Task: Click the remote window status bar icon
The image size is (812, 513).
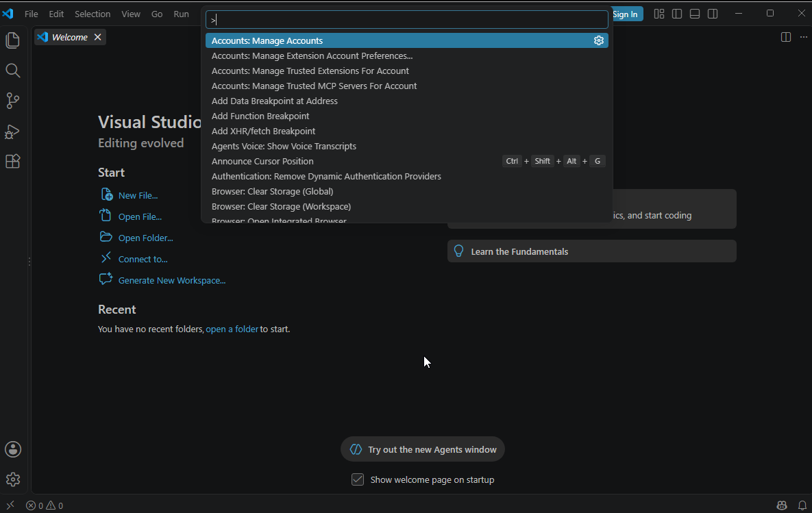Action: pos(10,505)
